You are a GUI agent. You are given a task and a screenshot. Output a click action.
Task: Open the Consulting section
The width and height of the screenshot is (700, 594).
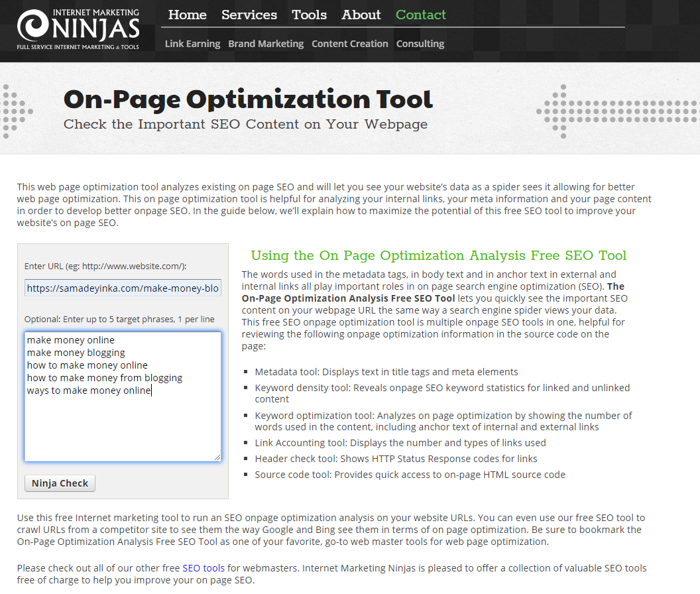coord(420,44)
